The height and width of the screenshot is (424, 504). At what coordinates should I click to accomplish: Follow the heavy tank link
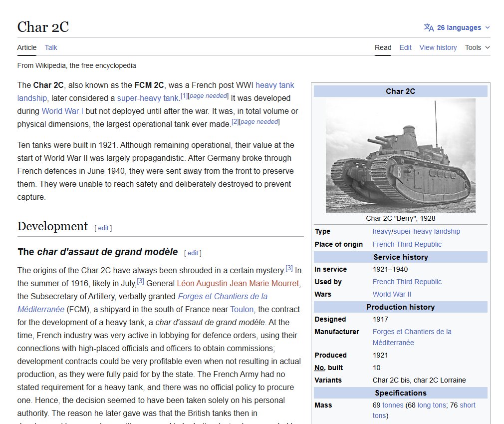(275, 85)
